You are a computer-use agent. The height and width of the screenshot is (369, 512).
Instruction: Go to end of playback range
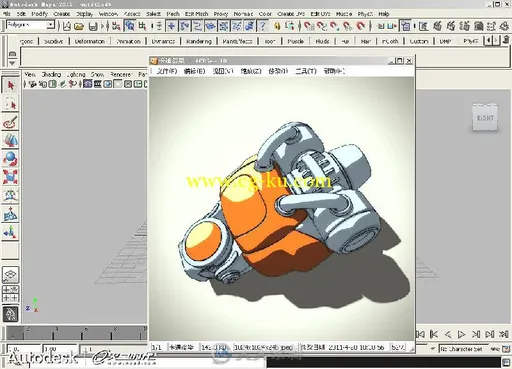(x=503, y=334)
